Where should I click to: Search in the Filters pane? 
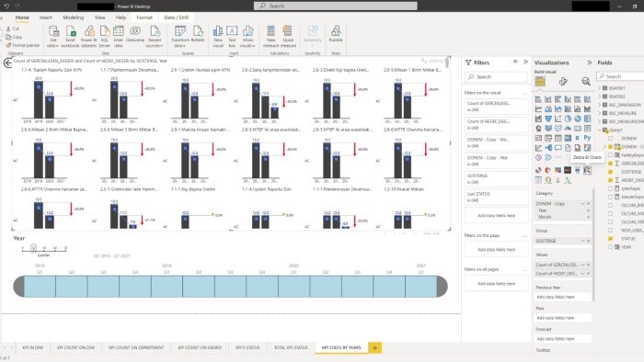coord(496,76)
